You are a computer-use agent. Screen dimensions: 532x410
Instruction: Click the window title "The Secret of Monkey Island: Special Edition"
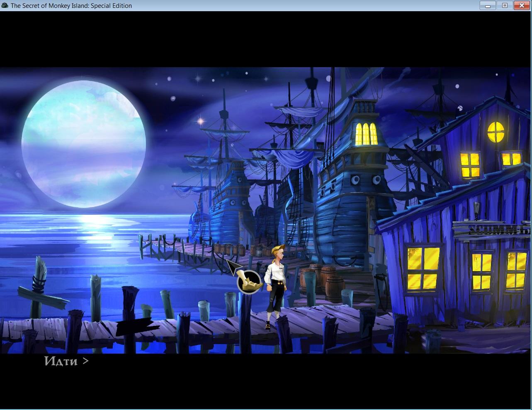click(71, 5)
